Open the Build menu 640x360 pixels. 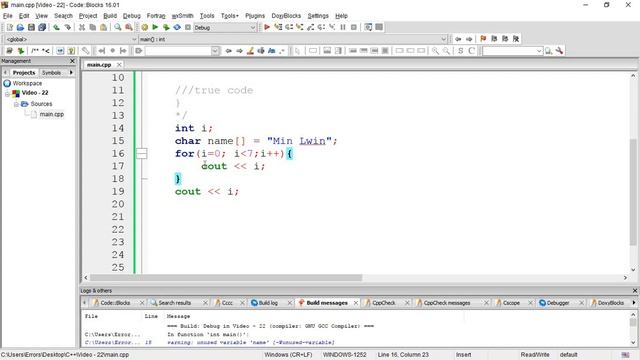pos(110,16)
